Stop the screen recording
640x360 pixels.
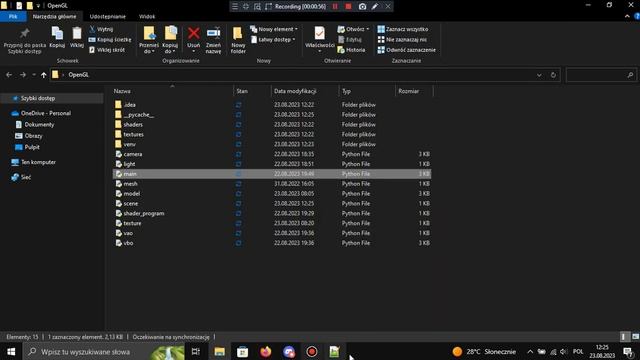click(348, 7)
